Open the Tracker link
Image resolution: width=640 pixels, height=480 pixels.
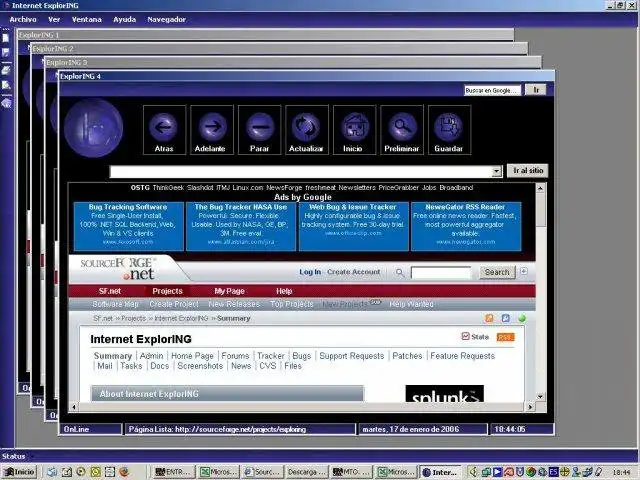click(271, 356)
